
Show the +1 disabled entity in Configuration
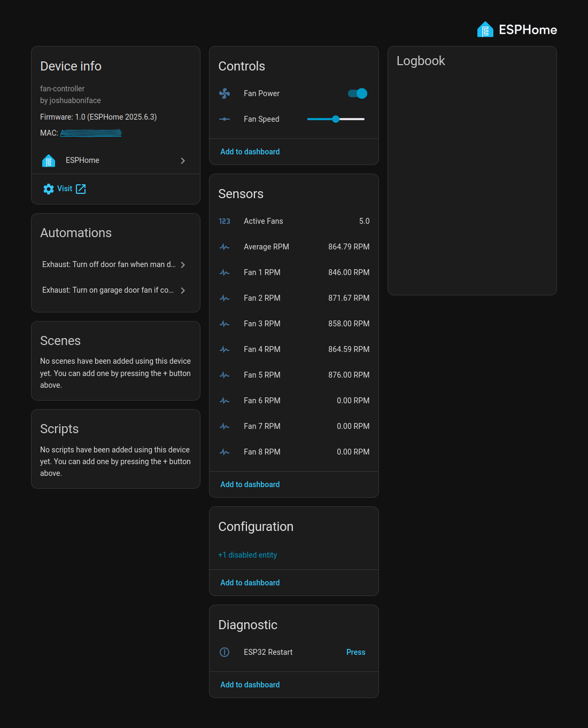tap(247, 555)
